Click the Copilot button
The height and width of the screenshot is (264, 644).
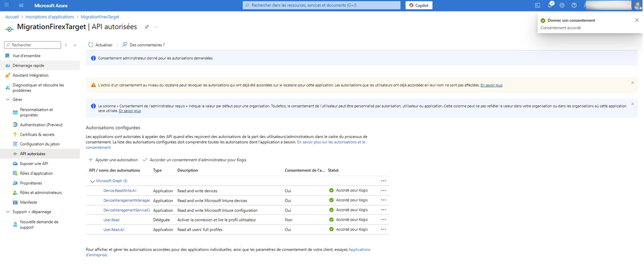419,5
